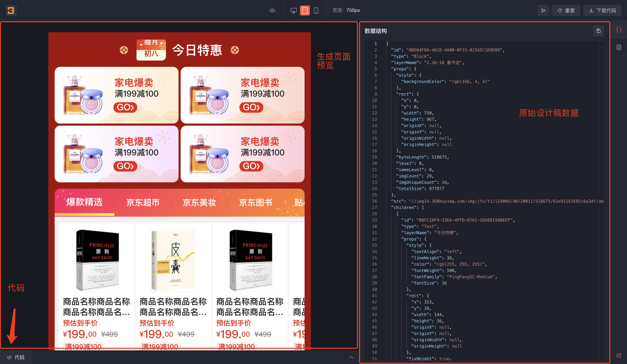This screenshot has width=627, height=364.
Task: Select the tablet device view
Action: tap(305, 10)
